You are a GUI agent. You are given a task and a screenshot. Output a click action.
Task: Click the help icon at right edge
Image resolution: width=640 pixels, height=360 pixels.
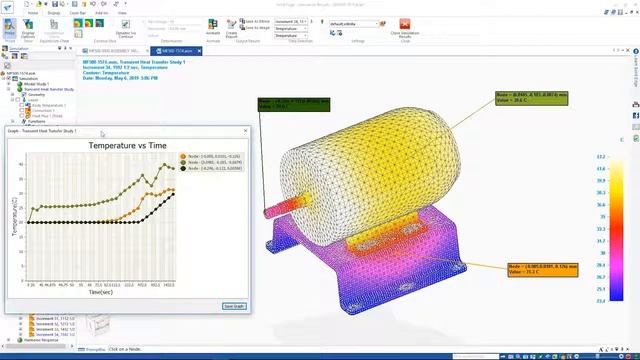[x=636, y=51]
